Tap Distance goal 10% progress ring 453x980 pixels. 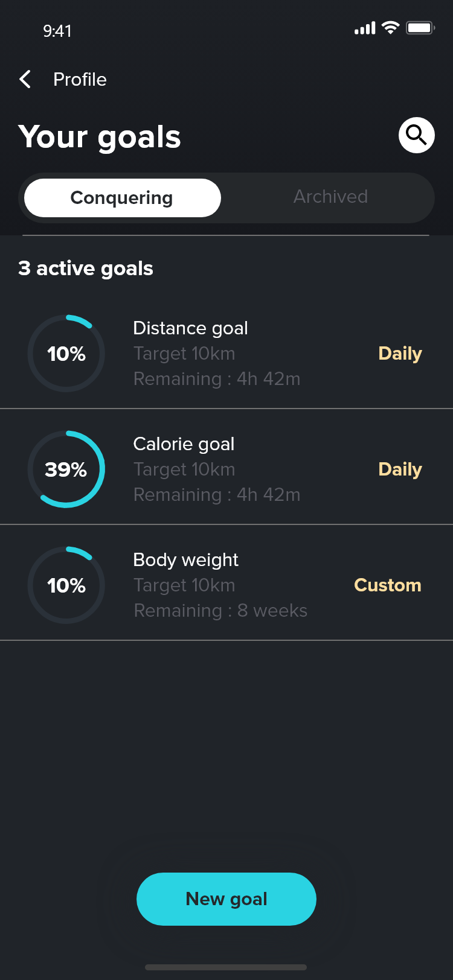[66, 354]
